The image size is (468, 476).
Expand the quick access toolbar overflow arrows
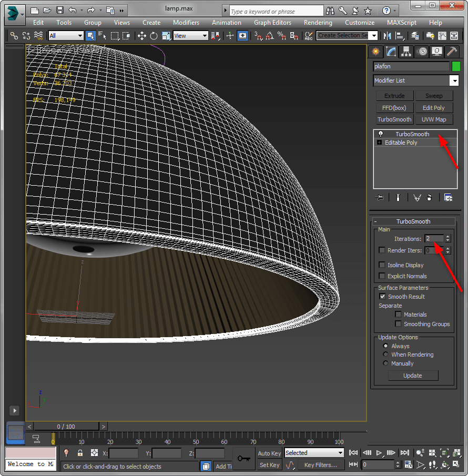pos(121,11)
